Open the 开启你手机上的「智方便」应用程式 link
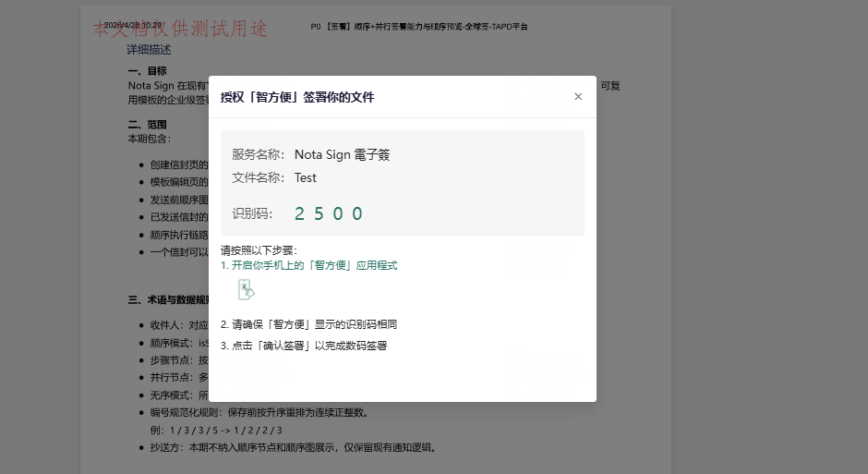 [x=309, y=265]
